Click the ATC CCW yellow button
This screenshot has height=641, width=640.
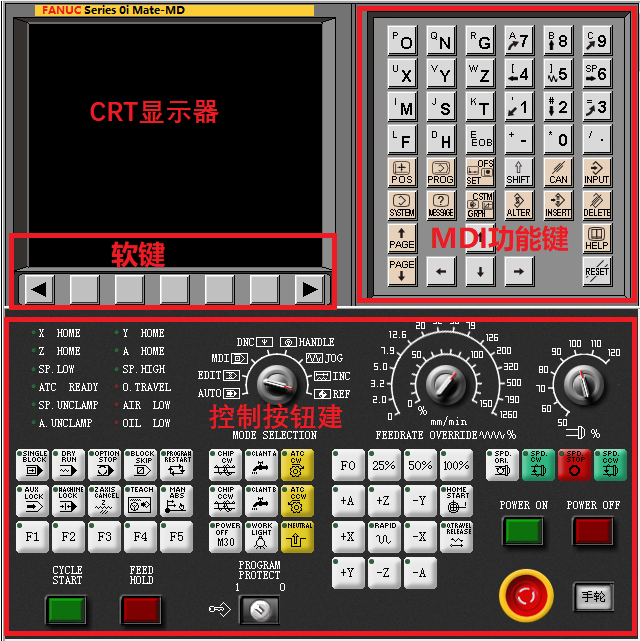tap(297, 501)
